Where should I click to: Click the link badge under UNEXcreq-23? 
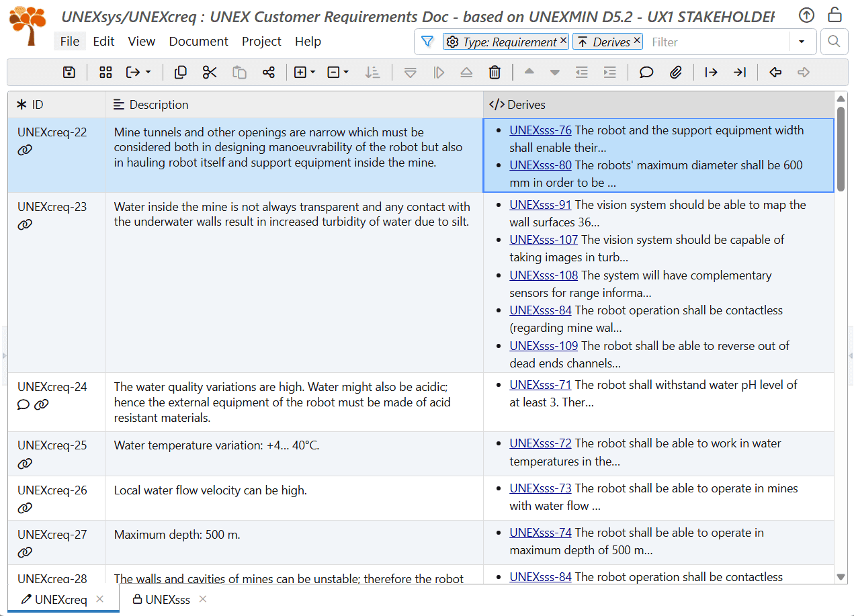[x=25, y=224]
